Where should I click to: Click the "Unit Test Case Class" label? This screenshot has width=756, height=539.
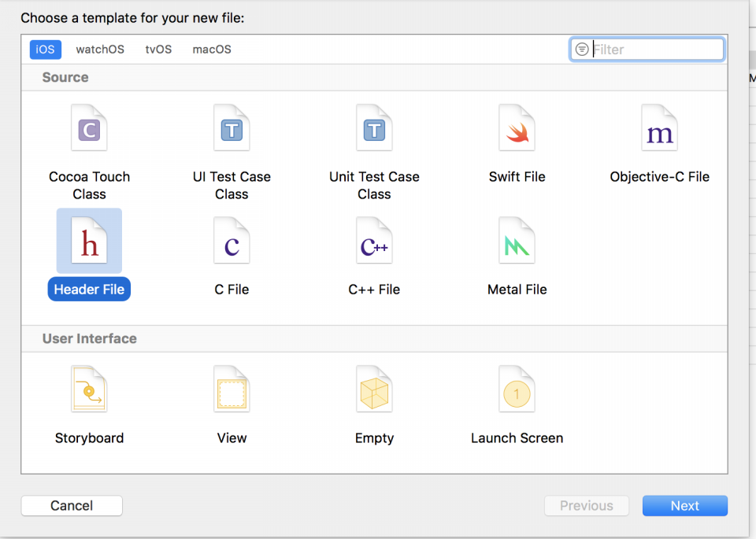tap(374, 186)
